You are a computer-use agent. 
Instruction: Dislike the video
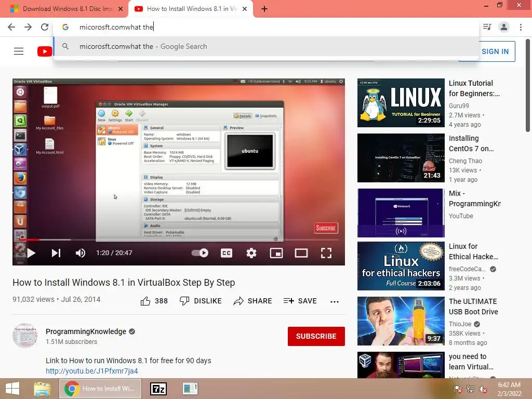201,301
